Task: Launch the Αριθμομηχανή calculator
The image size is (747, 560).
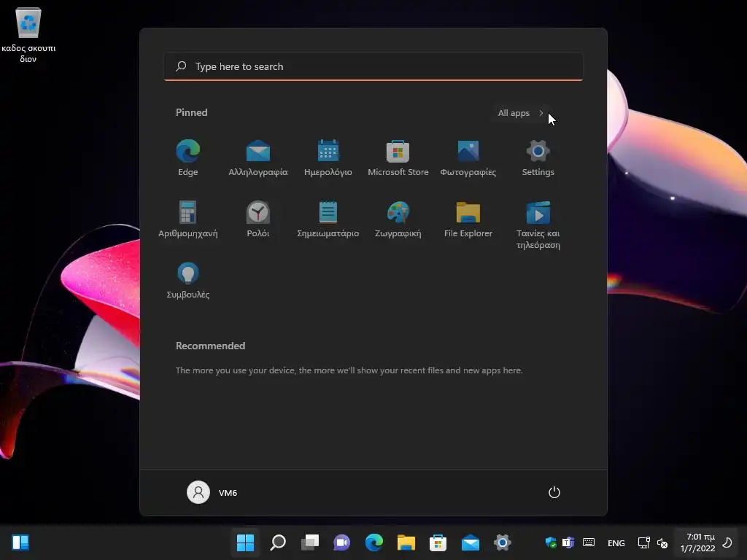Action: click(187, 219)
